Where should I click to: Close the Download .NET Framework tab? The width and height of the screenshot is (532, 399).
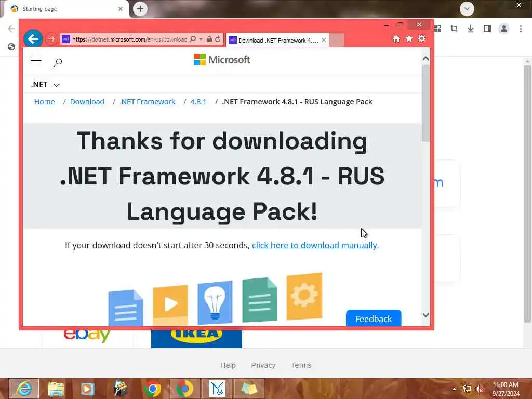[x=324, y=40]
